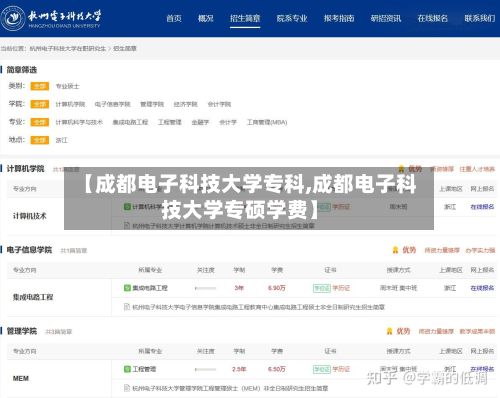Click the document icon of MEM brochure
Screen dimensions: 500x398
[127, 388]
